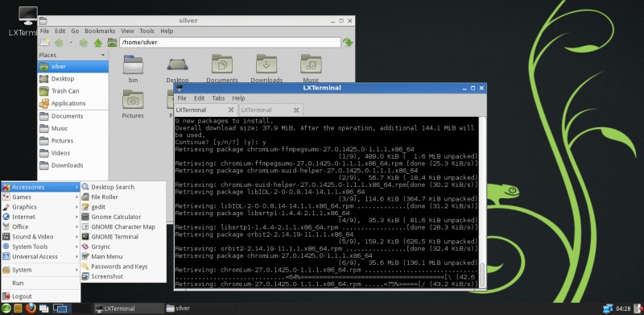
Task: Expand the Sound & Video category
Action: 40,237
